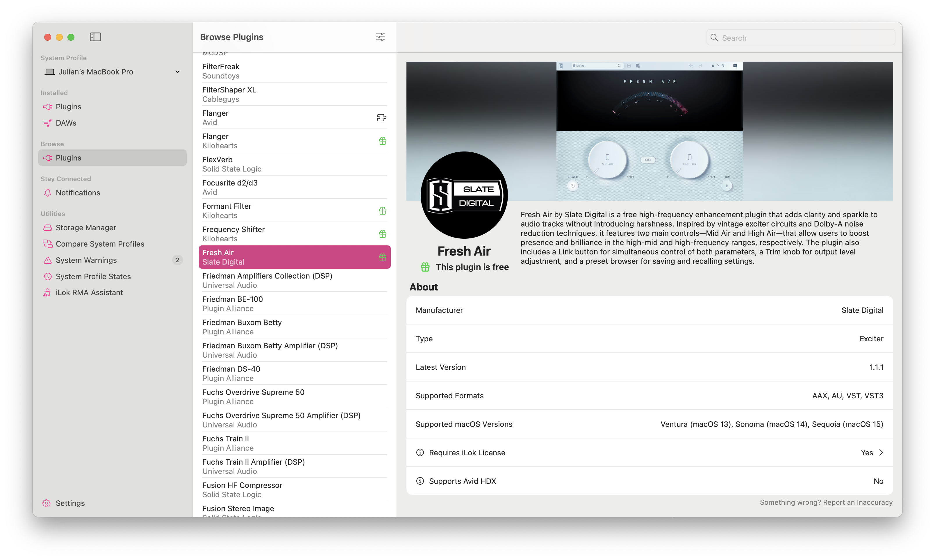The image size is (935, 560).
Task: Click the free gift icon on Formant Filter
Action: 383,211
